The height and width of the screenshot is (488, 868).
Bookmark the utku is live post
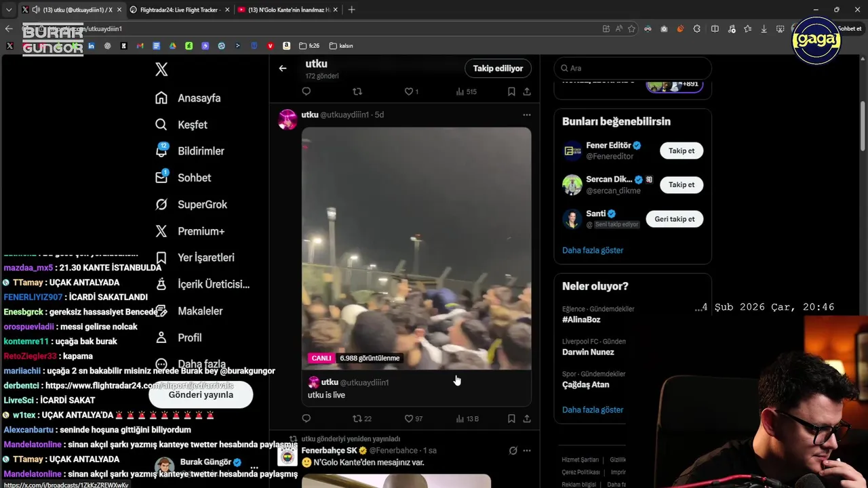point(511,419)
